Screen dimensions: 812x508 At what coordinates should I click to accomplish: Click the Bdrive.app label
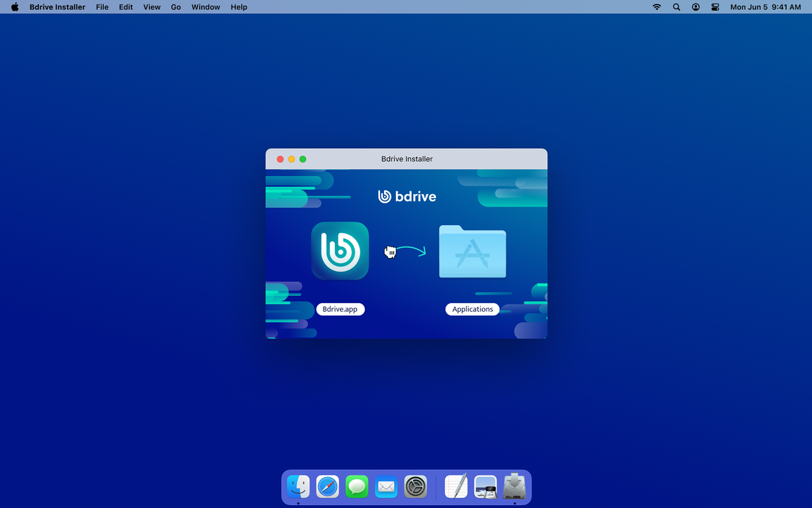[340, 309]
